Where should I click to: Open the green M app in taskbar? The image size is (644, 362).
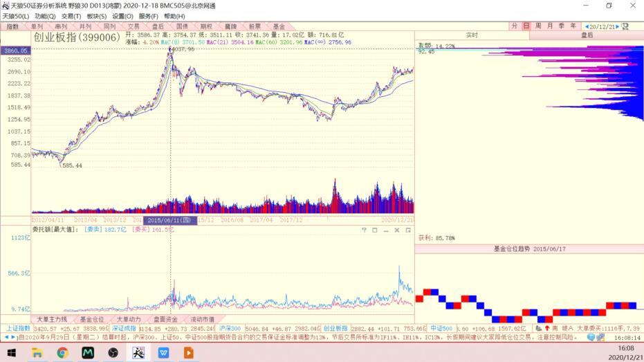[x=87, y=352]
